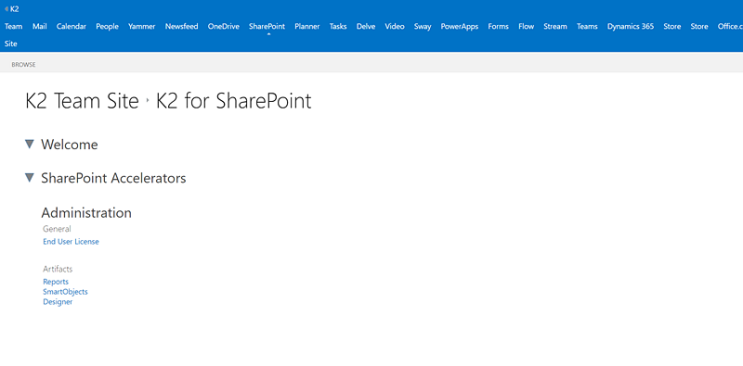743x366 pixels.
Task: Open Team in the navigation bar
Action: click(13, 27)
